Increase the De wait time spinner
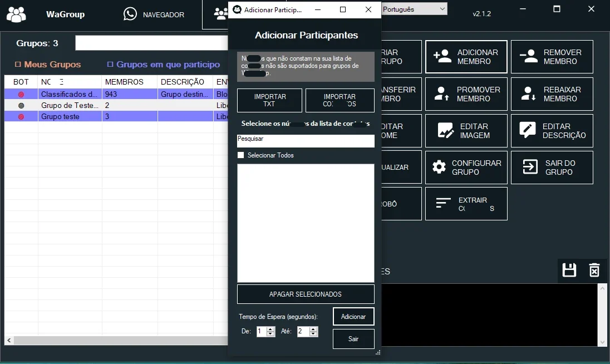Image resolution: width=610 pixels, height=364 pixels. point(270,329)
